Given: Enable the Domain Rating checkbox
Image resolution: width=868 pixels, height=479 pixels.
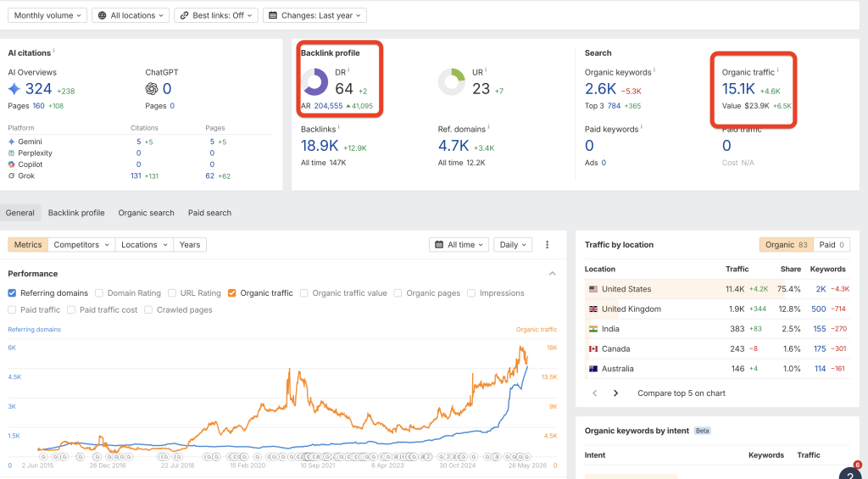Looking at the screenshot, I should [99, 293].
